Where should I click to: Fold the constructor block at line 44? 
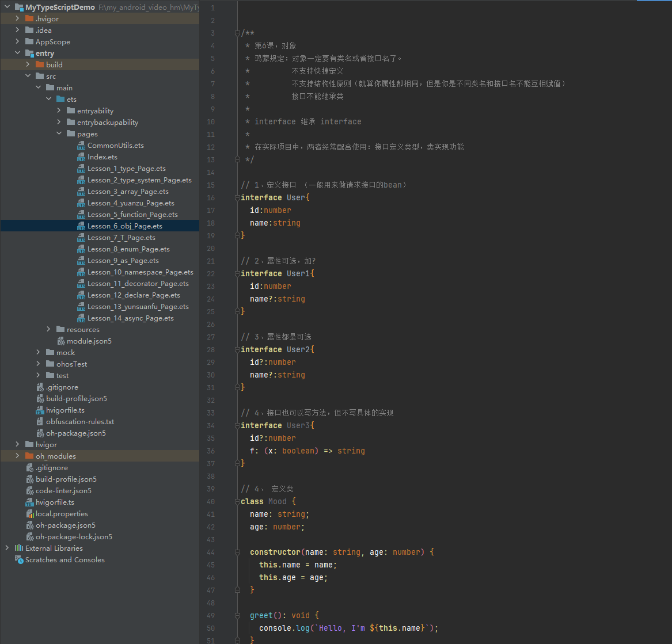point(237,552)
